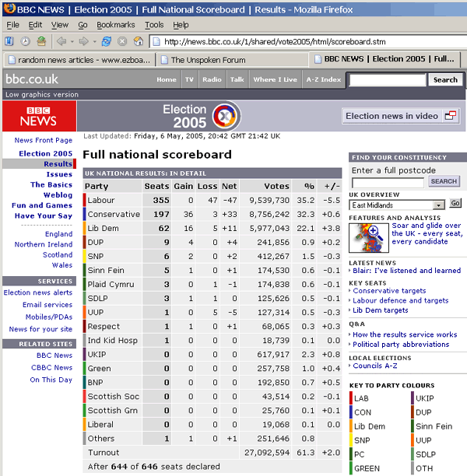This screenshot has height=476, width=467.
Task: Click the postcode SEARCH button
Action: pos(444,181)
